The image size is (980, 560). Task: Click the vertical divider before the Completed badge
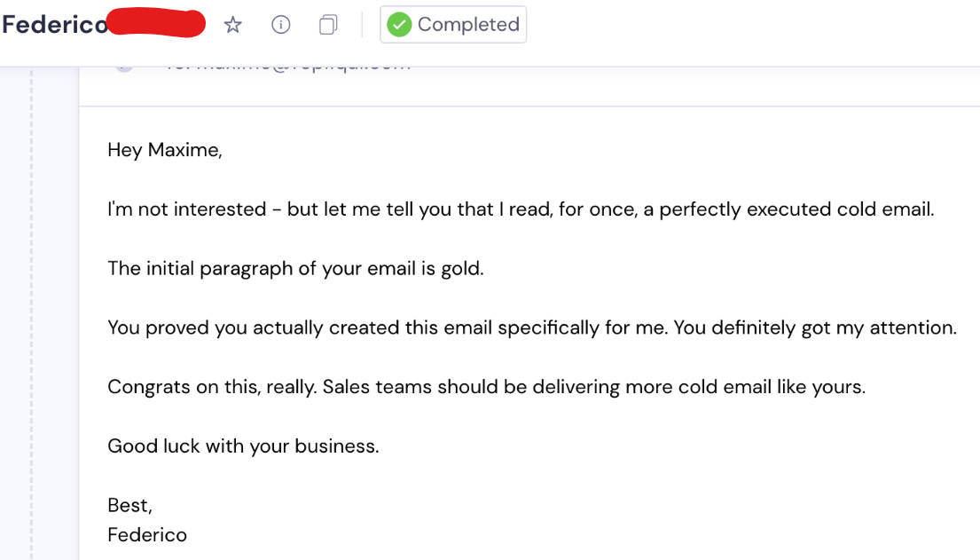coord(362,25)
